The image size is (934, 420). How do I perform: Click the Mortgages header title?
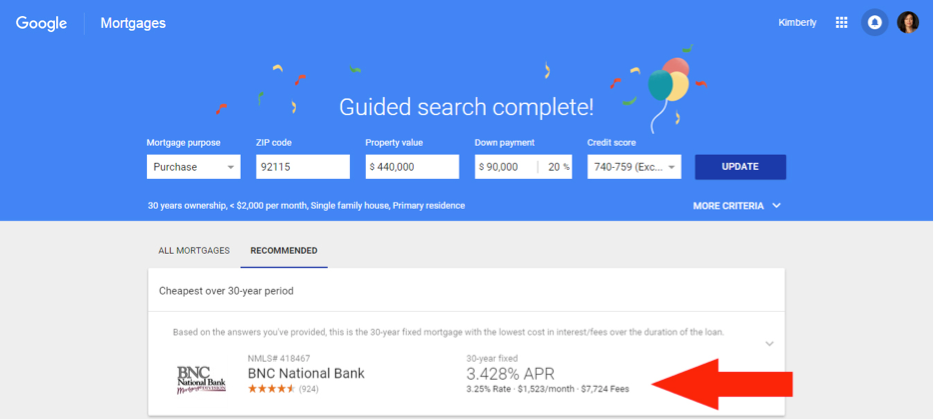click(133, 23)
